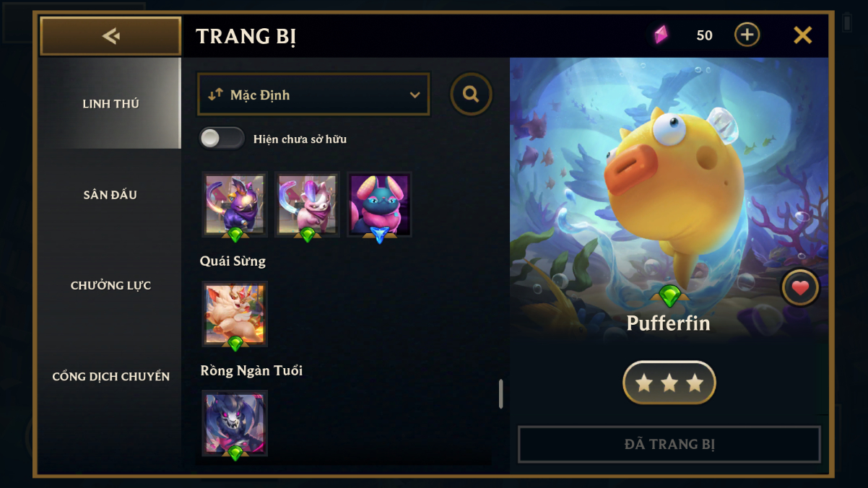Click the dropdown chevron arrow
Viewport: 868px width, 488px height.
click(415, 95)
